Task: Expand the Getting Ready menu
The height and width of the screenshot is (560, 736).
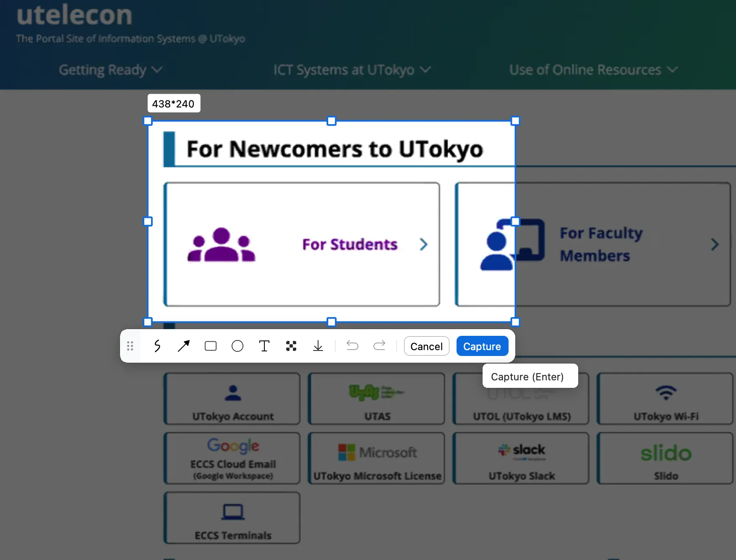Action: tap(110, 70)
